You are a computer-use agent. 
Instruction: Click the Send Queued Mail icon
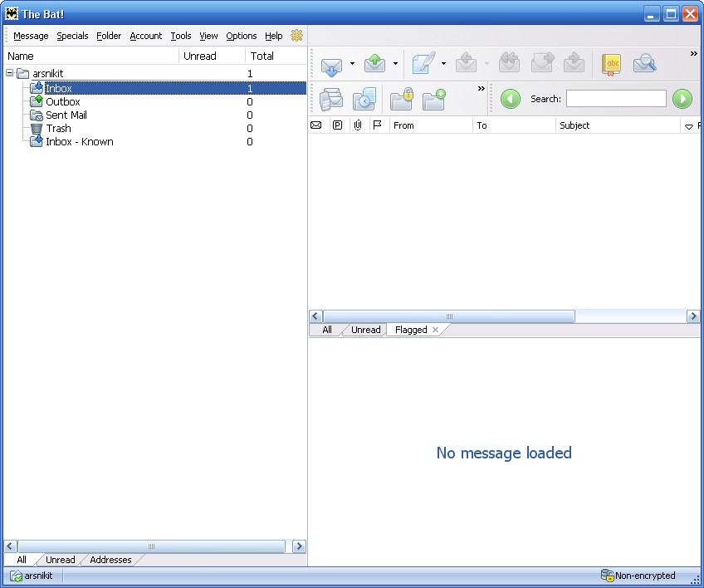375,64
